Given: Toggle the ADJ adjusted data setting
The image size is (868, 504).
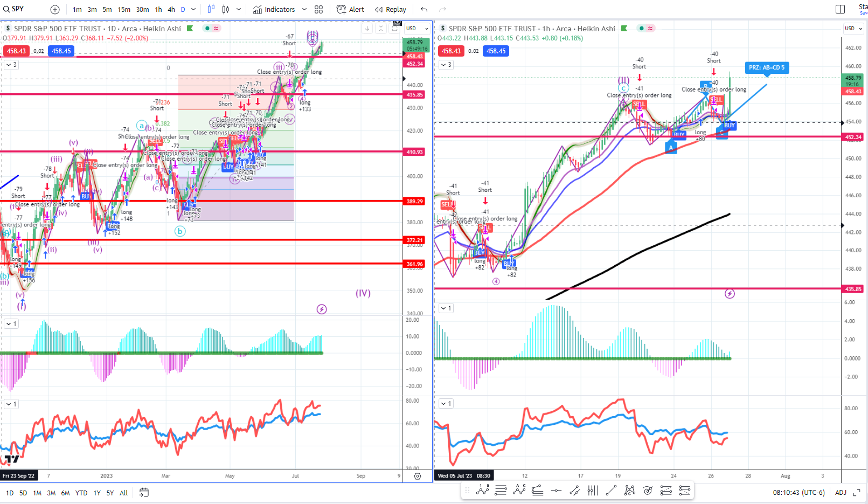Looking at the screenshot, I should (841, 493).
